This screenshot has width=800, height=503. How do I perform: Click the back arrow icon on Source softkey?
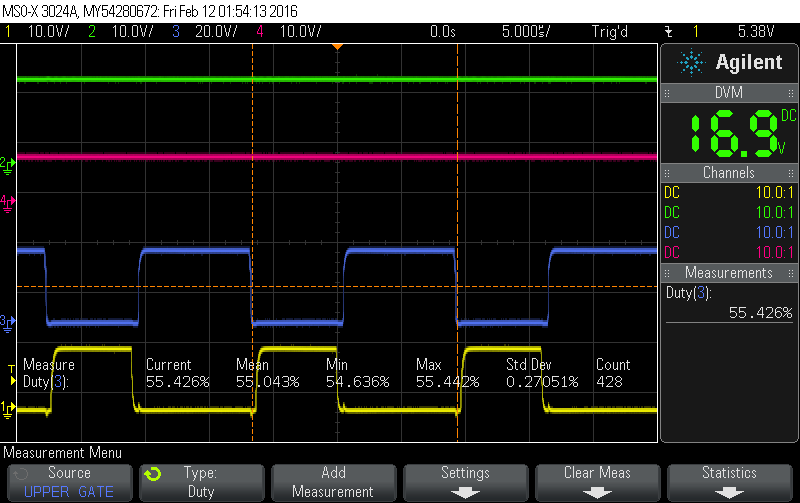click(x=22, y=473)
